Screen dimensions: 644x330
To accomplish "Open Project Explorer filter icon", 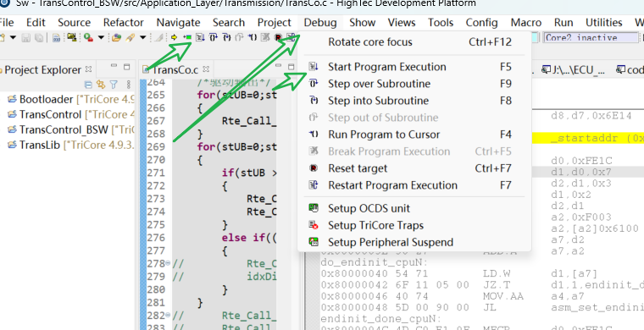I will point(114,85).
